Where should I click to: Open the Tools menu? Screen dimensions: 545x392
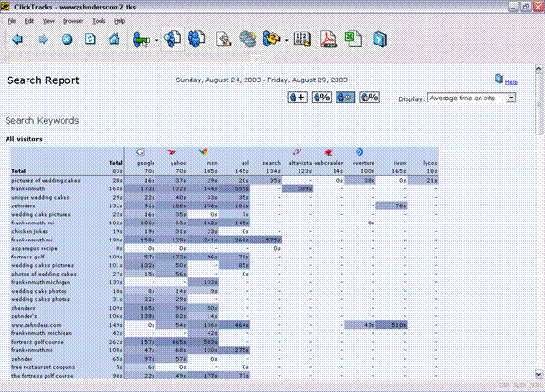pos(99,21)
